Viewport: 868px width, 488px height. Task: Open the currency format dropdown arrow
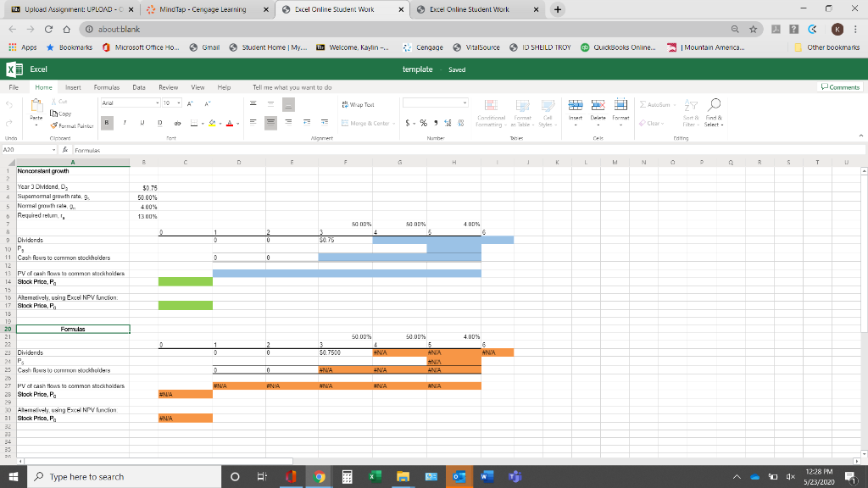coord(414,124)
